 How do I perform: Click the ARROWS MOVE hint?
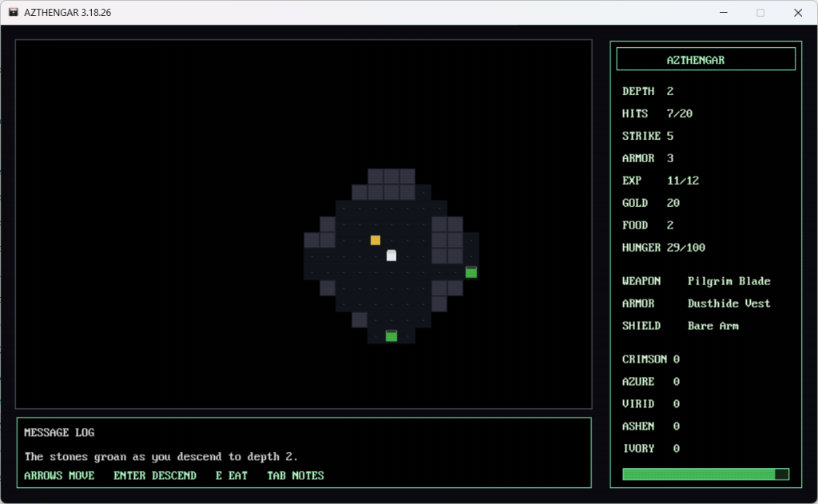coord(59,476)
